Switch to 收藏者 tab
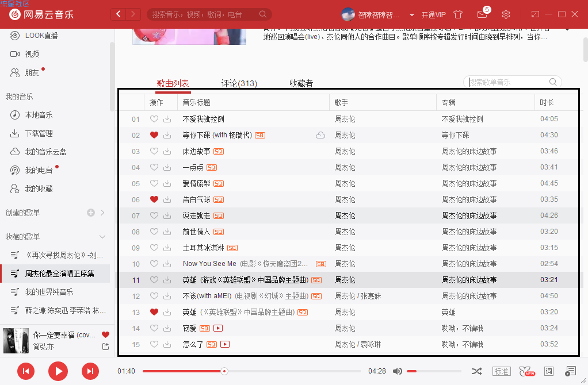Image resolution: width=588 pixels, height=385 pixels. click(x=301, y=83)
